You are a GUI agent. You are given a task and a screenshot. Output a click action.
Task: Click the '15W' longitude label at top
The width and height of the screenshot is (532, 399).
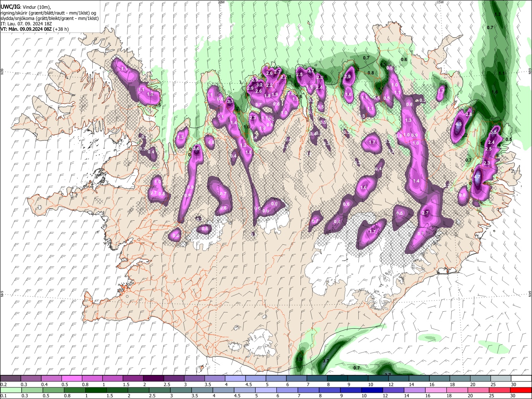pos(440,2)
